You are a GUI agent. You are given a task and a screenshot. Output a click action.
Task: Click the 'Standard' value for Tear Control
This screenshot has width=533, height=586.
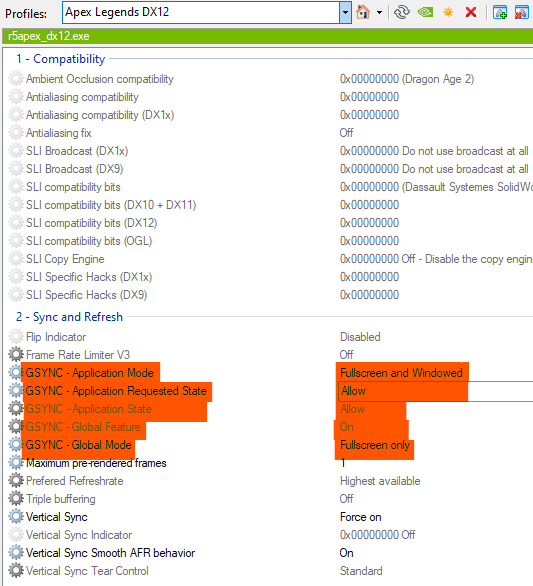(x=361, y=571)
